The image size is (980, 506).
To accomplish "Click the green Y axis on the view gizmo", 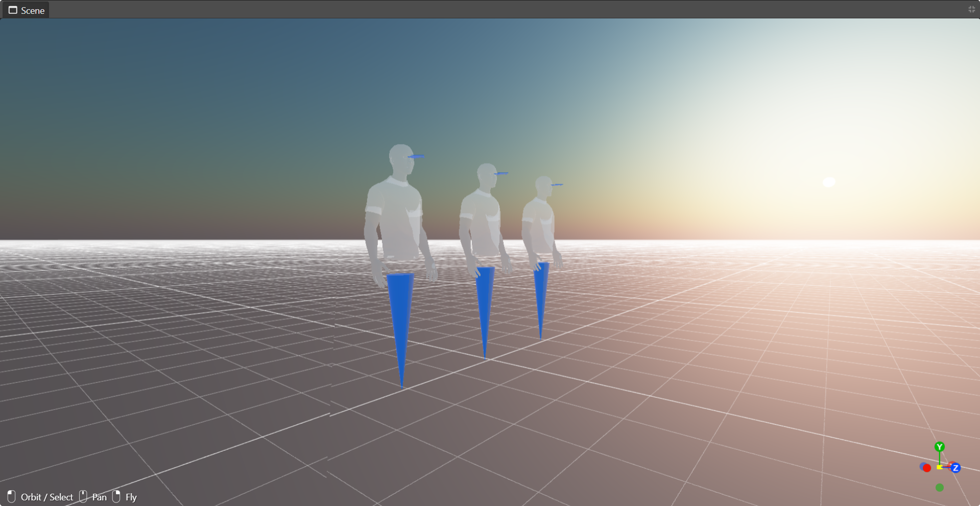I will click(940, 446).
